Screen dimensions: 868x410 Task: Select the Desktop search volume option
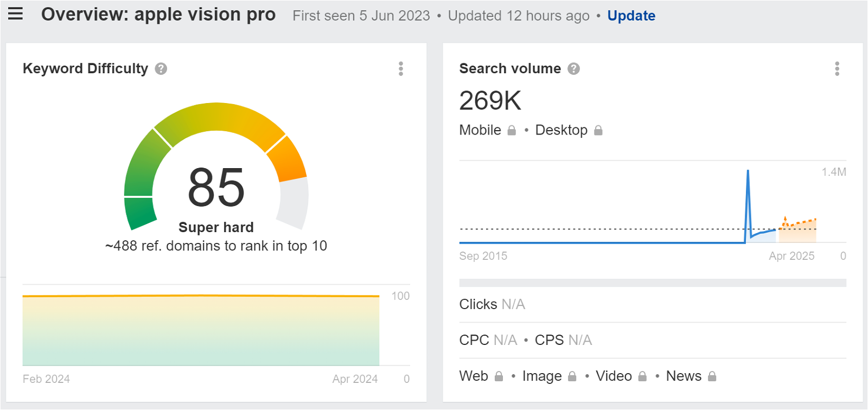(x=561, y=130)
